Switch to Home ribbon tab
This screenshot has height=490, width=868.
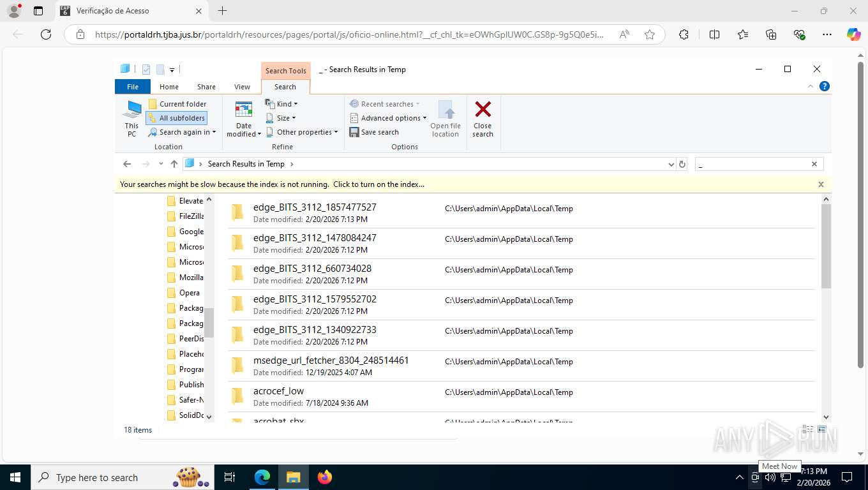coord(169,87)
